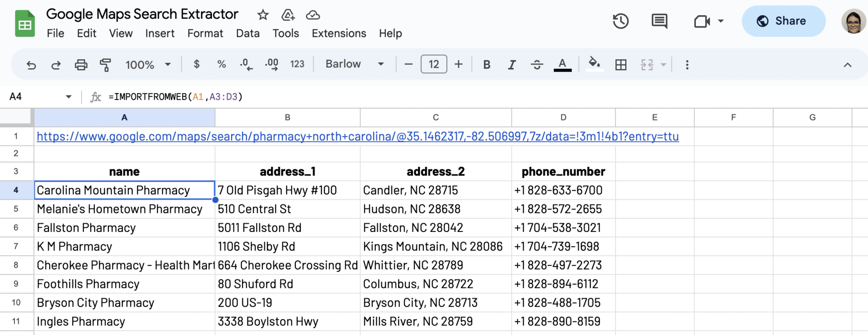Image resolution: width=868 pixels, height=335 pixels.
Task: Select the cell 5011 Fallston Rd
Action: (x=287, y=228)
